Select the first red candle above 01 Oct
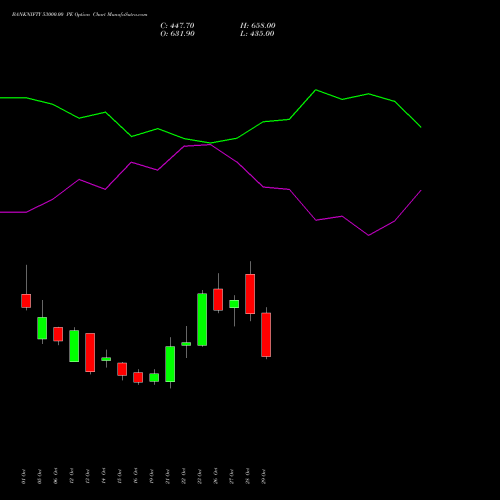Screen dimensions: 500x500 [x=26, y=301]
